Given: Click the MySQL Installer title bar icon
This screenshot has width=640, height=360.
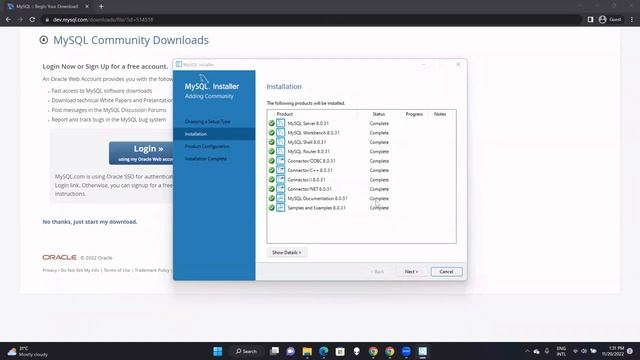Looking at the screenshot, I should (x=179, y=64).
